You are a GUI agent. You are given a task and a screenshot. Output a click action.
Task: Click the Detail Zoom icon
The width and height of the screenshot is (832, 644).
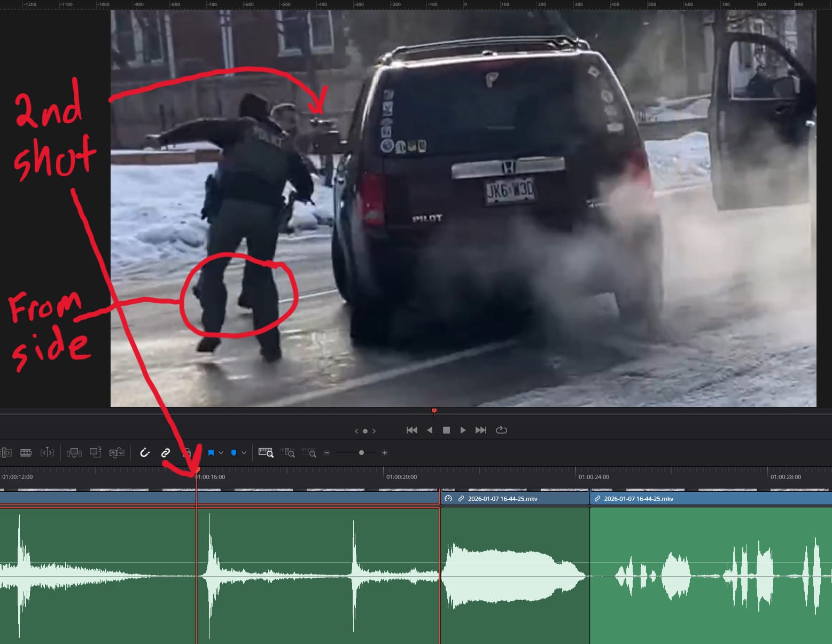pyautogui.click(x=287, y=453)
